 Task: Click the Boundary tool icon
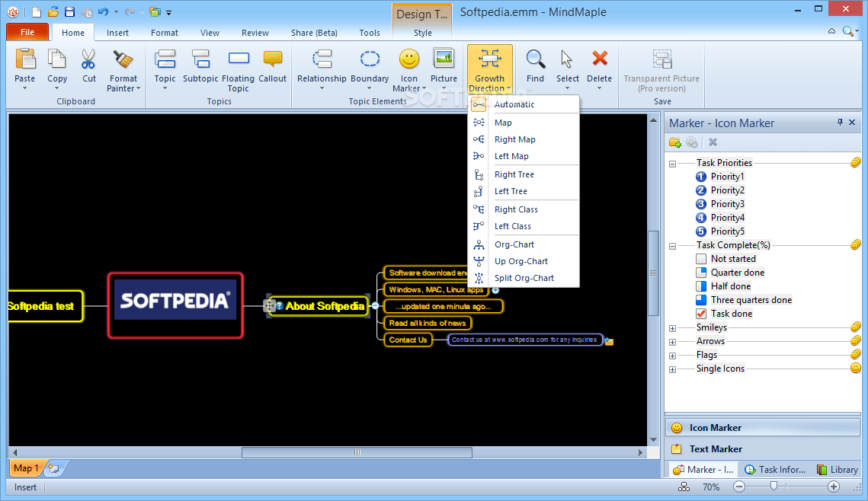coord(370,59)
